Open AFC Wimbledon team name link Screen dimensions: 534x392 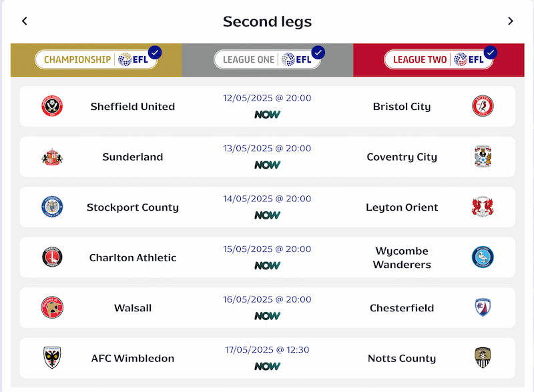click(132, 358)
